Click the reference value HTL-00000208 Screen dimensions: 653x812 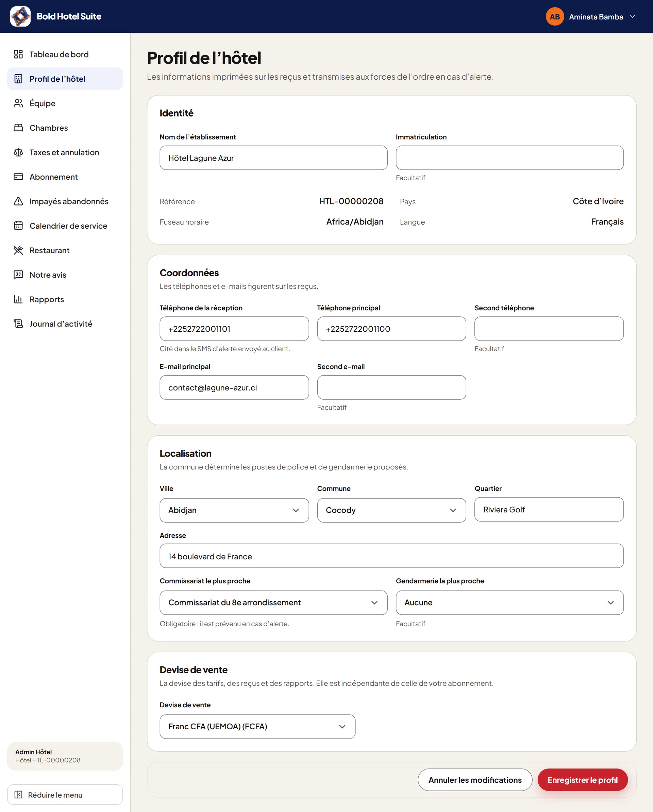click(x=351, y=201)
